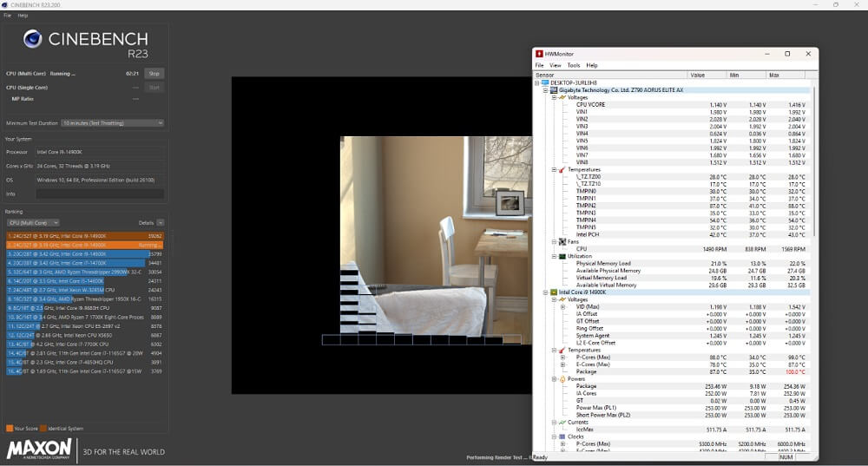Viewport: 868px width, 466px height.
Task: Stop the running CPU Multi Core test
Action: click(x=154, y=74)
